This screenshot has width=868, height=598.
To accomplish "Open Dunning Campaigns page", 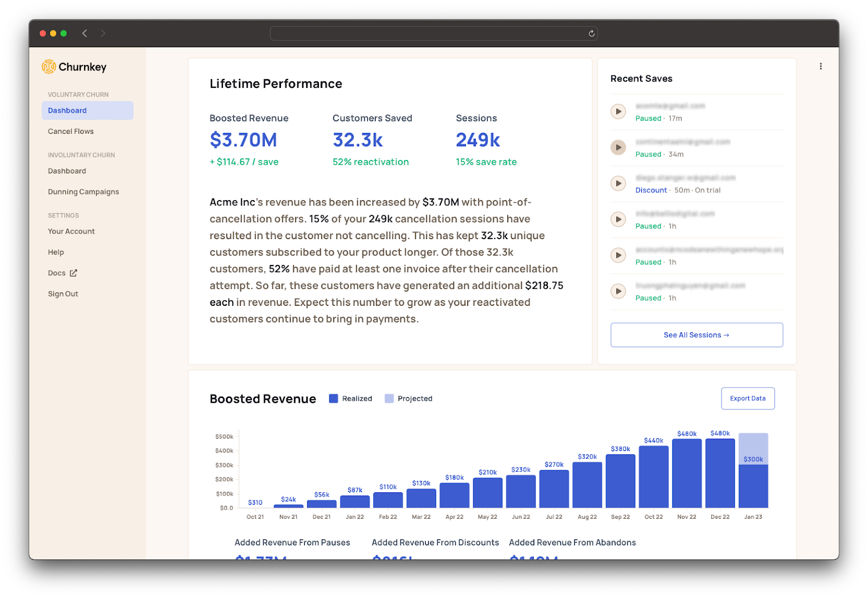I will pos(83,192).
